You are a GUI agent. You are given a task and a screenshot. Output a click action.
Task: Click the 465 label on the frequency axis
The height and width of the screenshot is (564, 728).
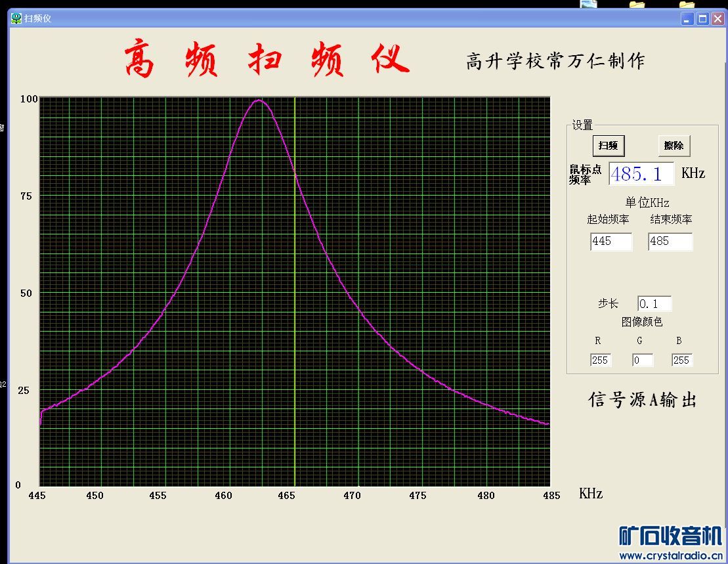coord(286,496)
